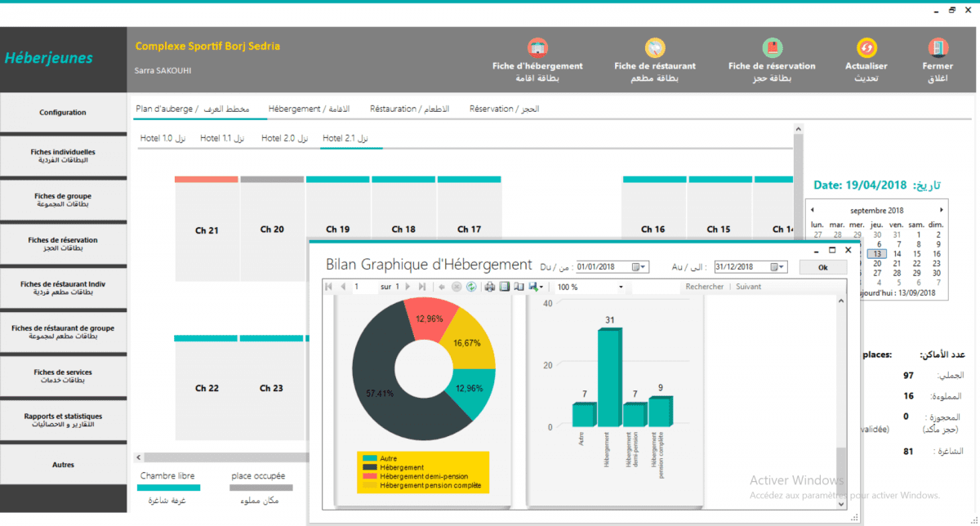Select day 13 in calendar
The height and width of the screenshot is (526, 980).
(x=877, y=254)
